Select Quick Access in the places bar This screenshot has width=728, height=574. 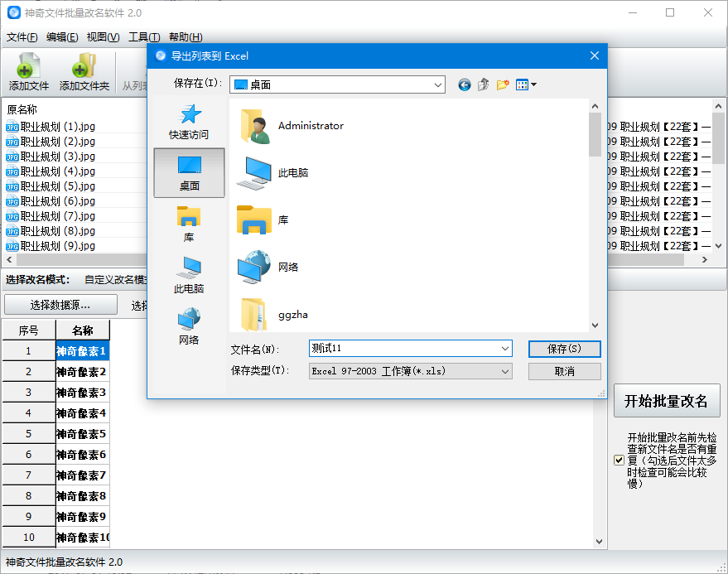(x=189, y=122)
